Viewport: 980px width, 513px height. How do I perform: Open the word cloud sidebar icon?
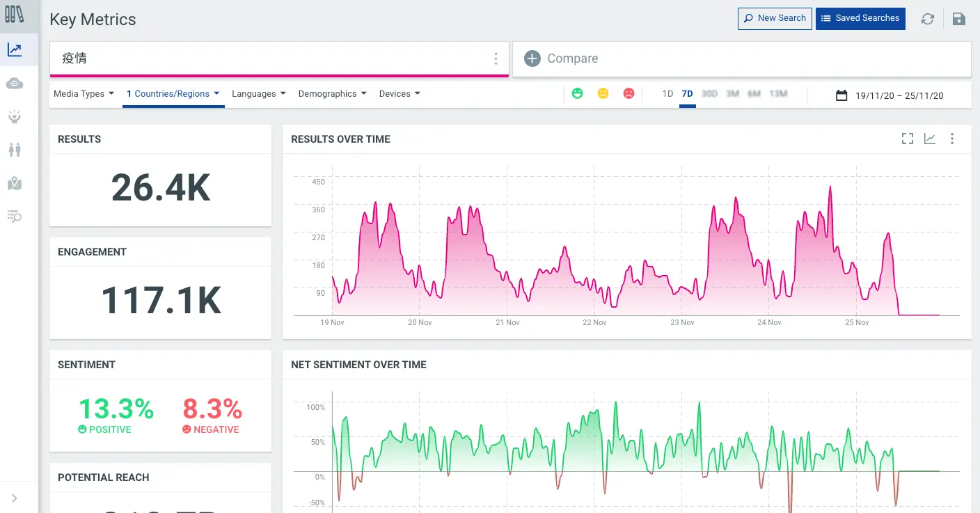tap(15, 84)
